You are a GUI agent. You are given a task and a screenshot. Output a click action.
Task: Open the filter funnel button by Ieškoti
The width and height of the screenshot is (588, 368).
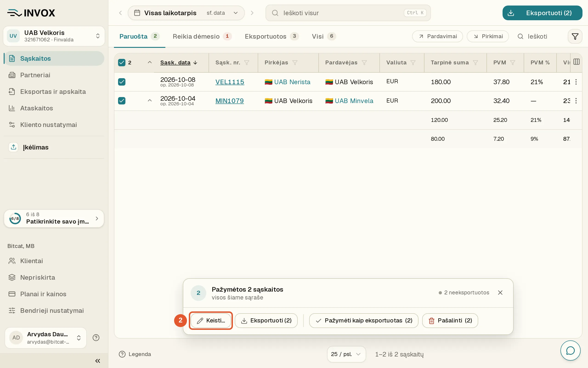coord(575,37)
